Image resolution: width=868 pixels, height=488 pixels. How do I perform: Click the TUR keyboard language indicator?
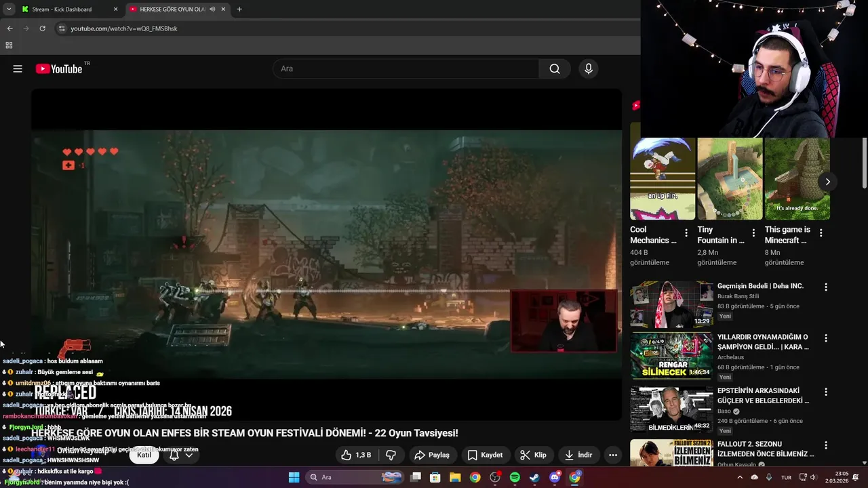pyautogui.click(x=786, y=477)
